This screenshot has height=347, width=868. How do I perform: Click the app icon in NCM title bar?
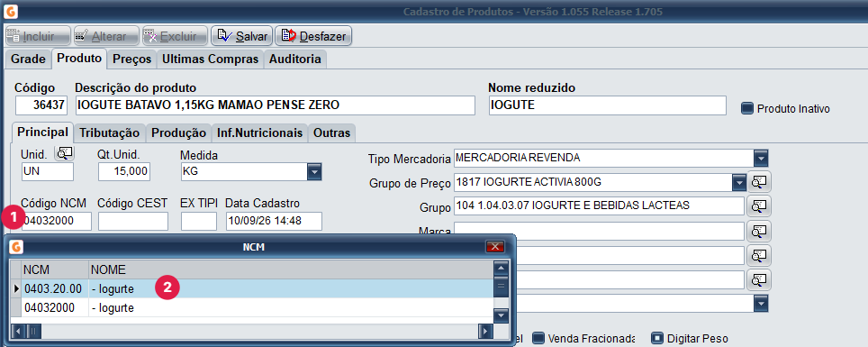point(16,247)
